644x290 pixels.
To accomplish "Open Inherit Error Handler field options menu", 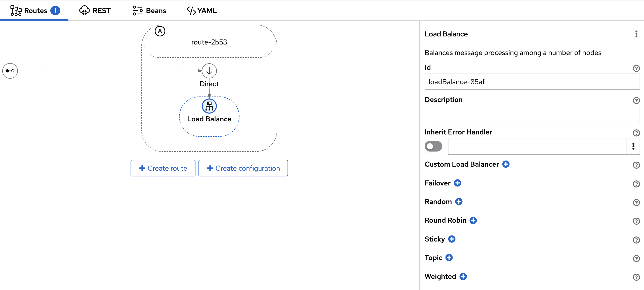I will 633,146.
